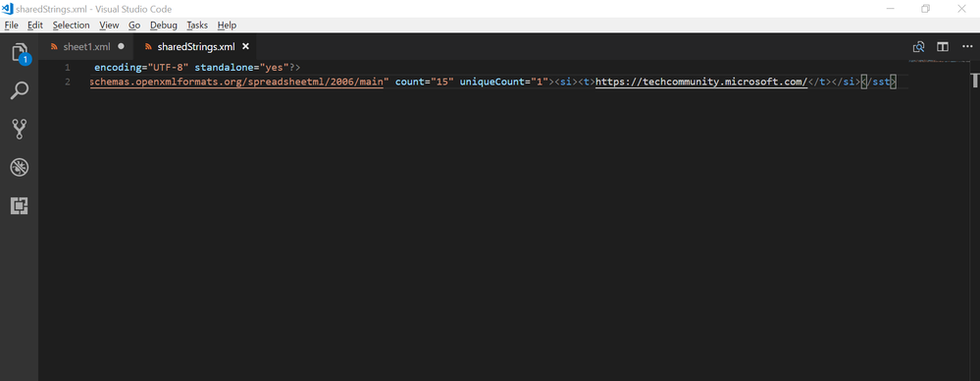Image resolution: width=980 pixels, height=381 pixels.
Task: Click the unsaved dot on sheet1.xml tab
Action: (122, 46)
